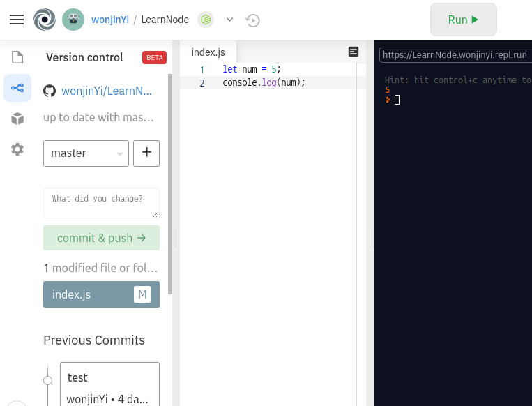Click the 'Previous Commits' heading

coord(94,340)
